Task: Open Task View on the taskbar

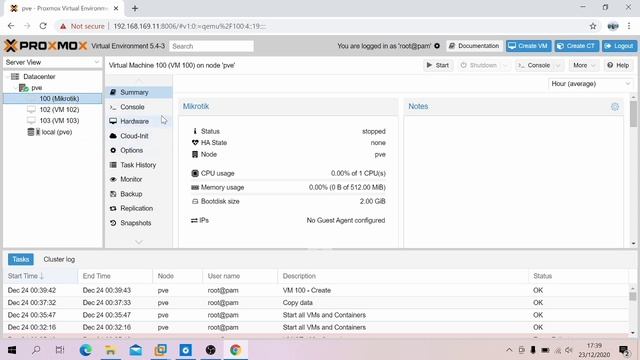Action: [x=60, y=350]
